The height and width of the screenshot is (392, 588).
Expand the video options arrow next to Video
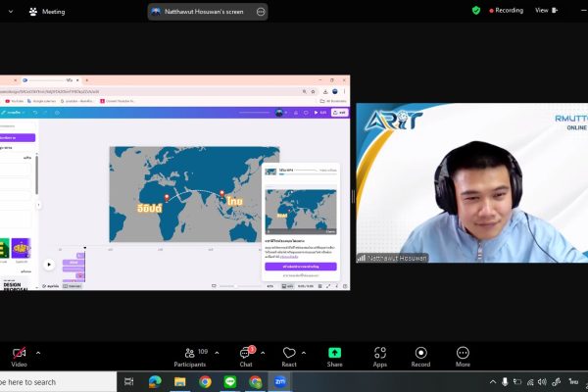[38, 353]
